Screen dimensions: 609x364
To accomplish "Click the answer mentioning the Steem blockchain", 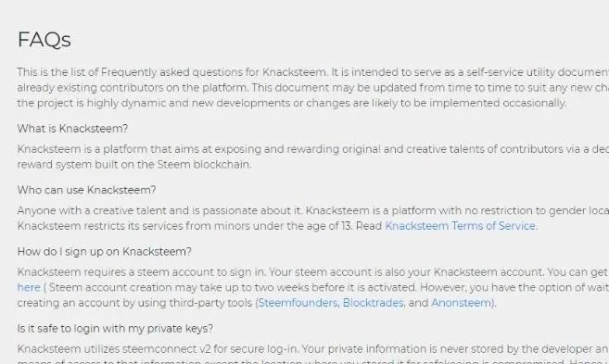I will point(313,157).
